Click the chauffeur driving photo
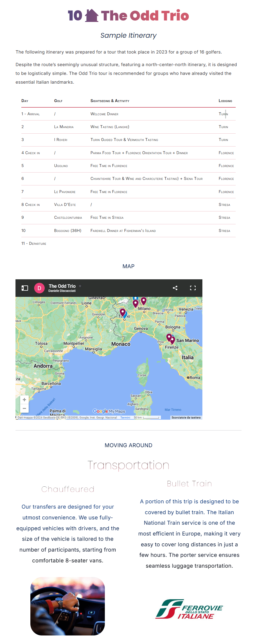Screen dimensions: 257x644 point(67,606)
